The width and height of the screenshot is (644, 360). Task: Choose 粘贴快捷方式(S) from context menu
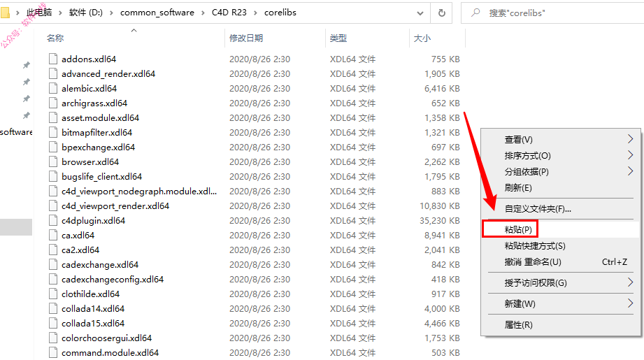[561, 245]
